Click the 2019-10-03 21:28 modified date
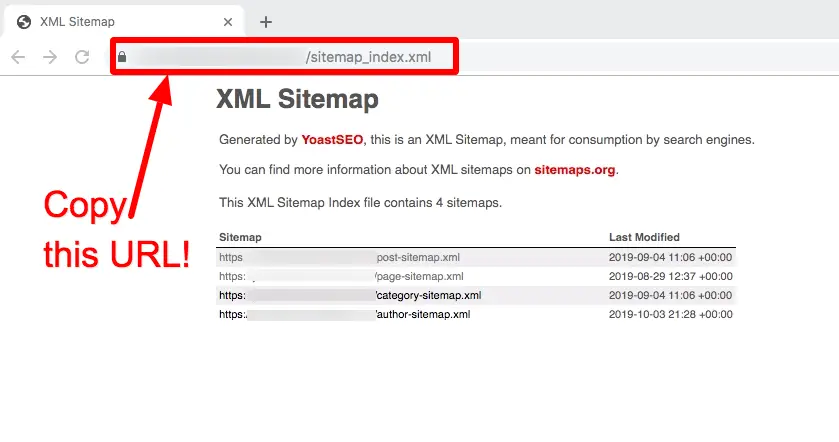The width and height of the screenshot is (839, 442). pyautogui.click(x=670, y=315)
